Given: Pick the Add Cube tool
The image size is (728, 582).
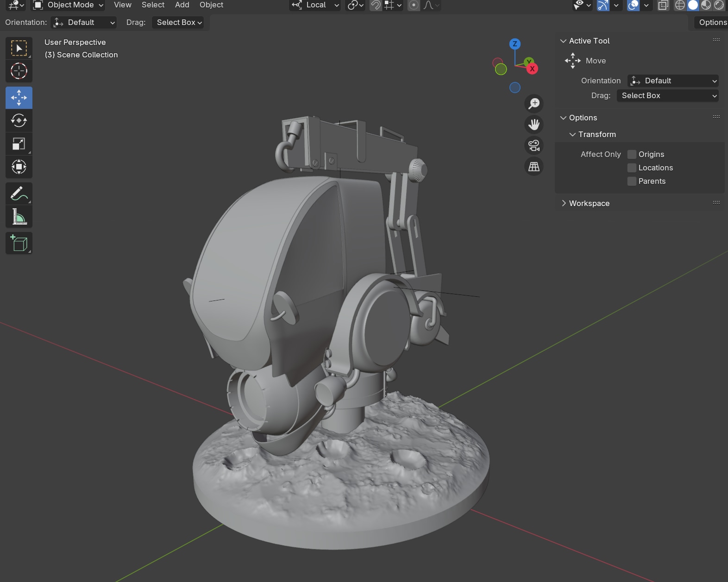Looking at the screenshot, I should [19, 244].
